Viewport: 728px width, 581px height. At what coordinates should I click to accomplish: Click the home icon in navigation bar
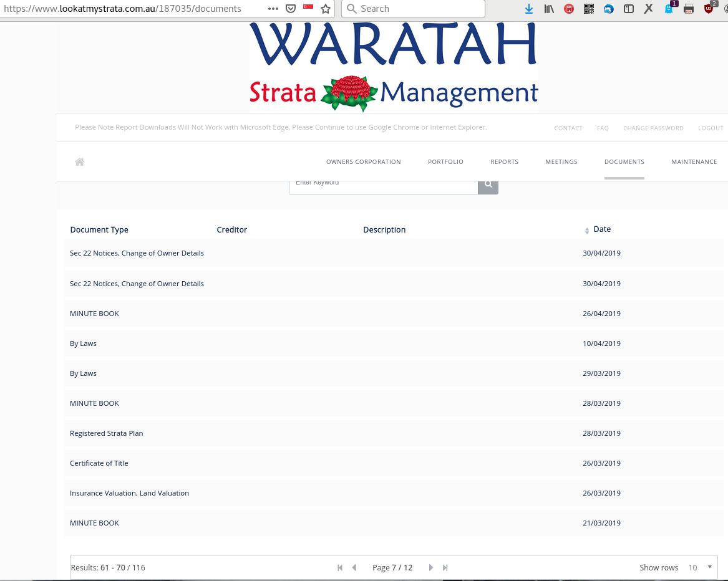tap(79, 162)
